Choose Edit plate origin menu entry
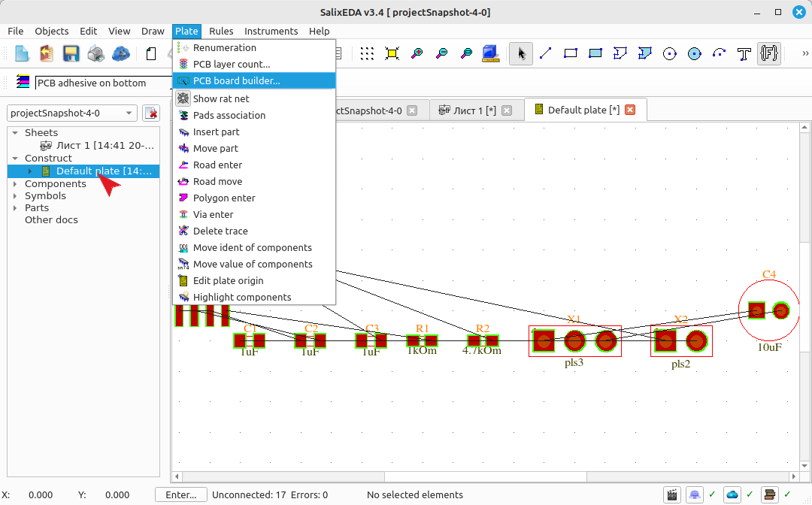 point(254,281)
